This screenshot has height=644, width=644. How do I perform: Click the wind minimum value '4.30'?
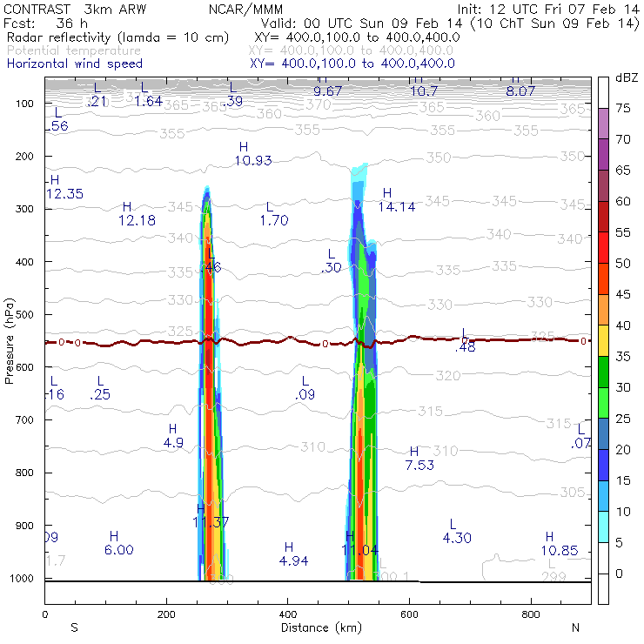tap(457, 538)
